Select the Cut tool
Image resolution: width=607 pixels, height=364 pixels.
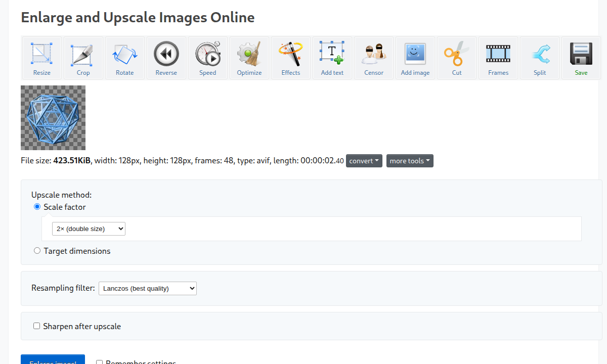(456, 58)
